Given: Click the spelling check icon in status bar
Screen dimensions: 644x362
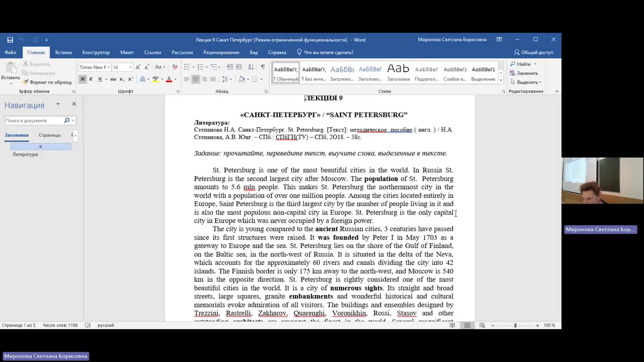Looking at the screenshot, I should coord(88,325).
